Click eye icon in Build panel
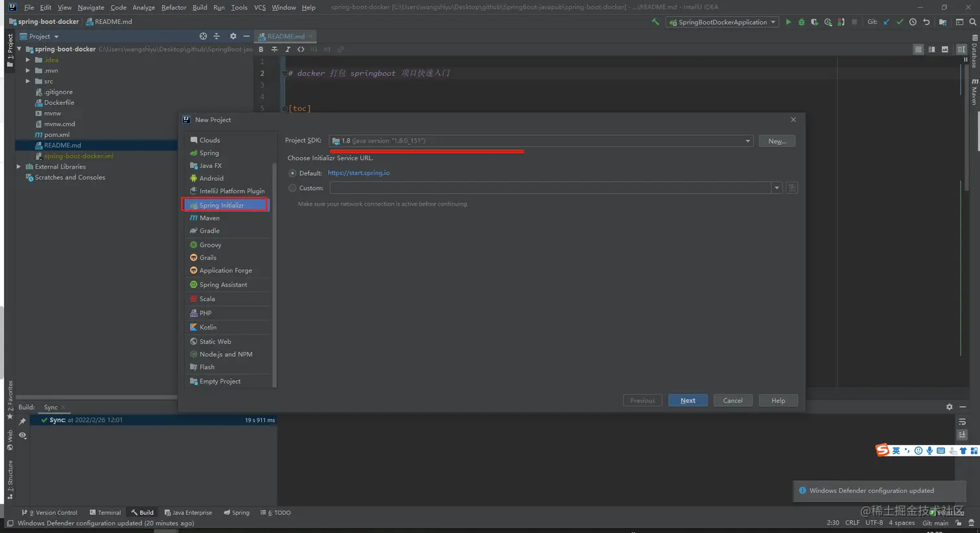This screenshot has height=533, width=980. 23,436
